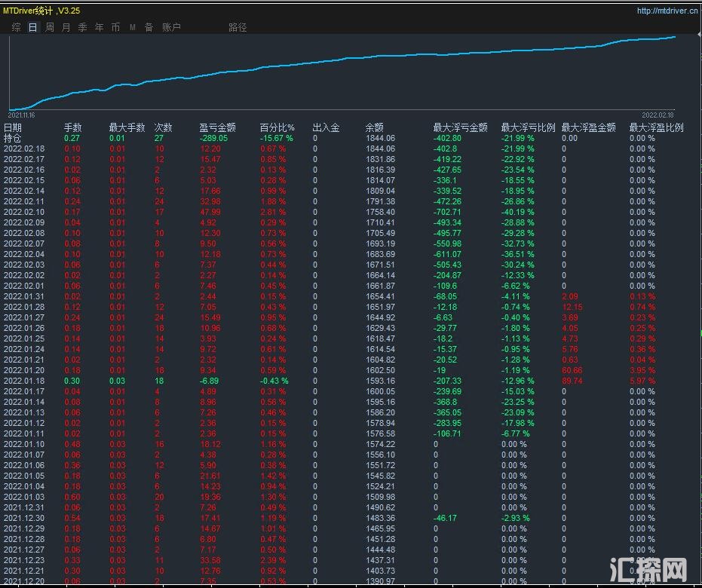
Task: Click the -6.89 loss on 2022.01.18
Action: [x=209, y=381]
